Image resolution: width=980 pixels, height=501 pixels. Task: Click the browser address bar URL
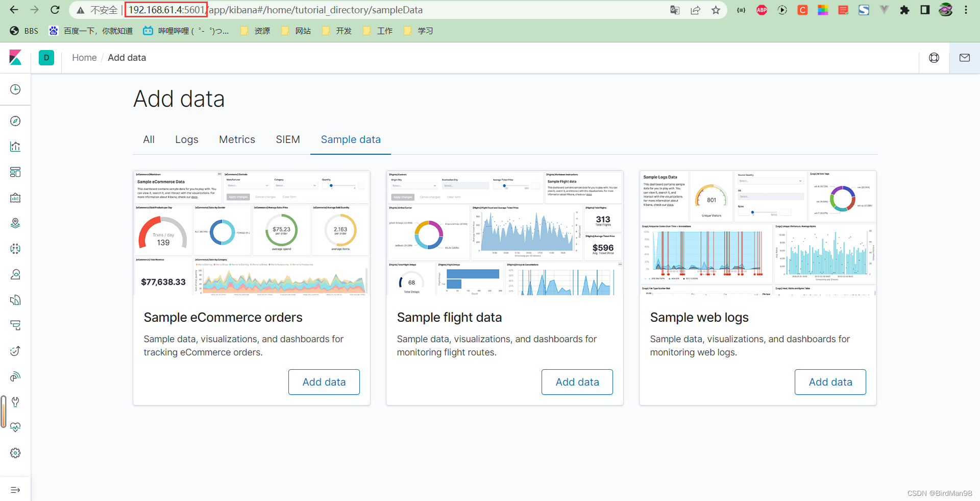(276, 10)
